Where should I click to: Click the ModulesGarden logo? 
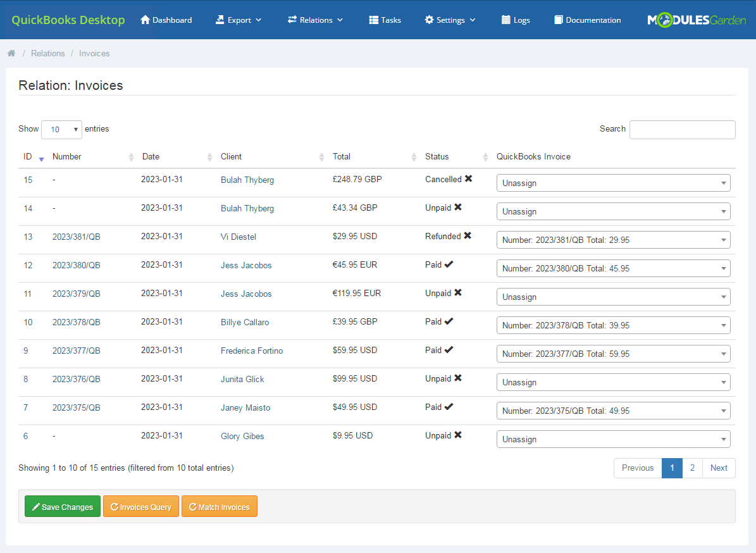pyautogui.click(x=696, y=20)
